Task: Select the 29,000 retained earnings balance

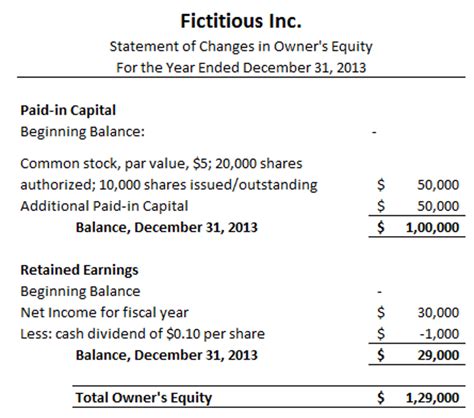Action: click(438, 355)
